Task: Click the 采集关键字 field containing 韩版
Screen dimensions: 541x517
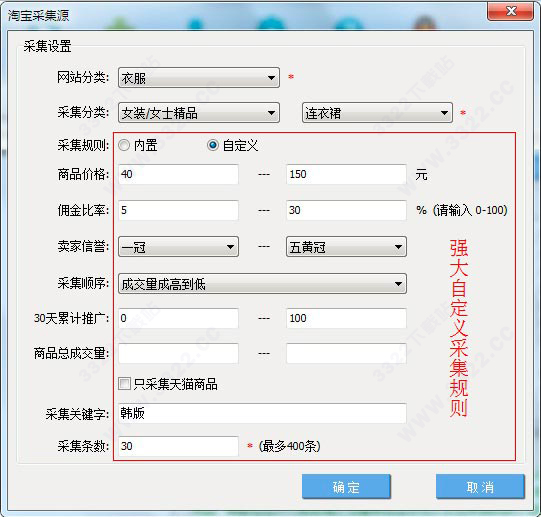Action: [262, 413]
